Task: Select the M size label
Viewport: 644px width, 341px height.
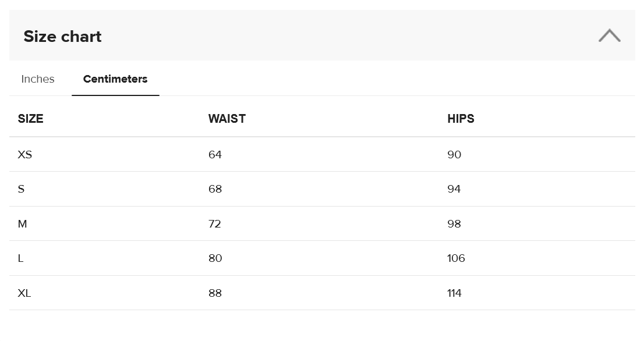Action: tap(22, 224)
